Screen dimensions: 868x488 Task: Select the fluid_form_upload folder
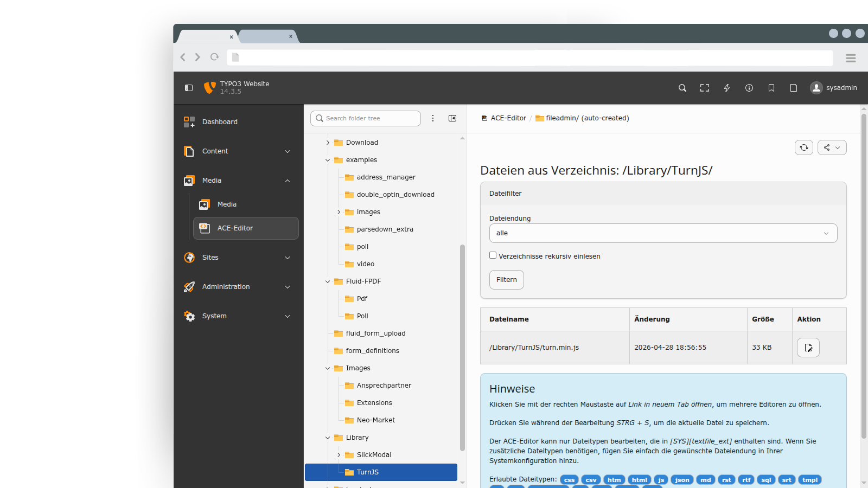(375, 333)
